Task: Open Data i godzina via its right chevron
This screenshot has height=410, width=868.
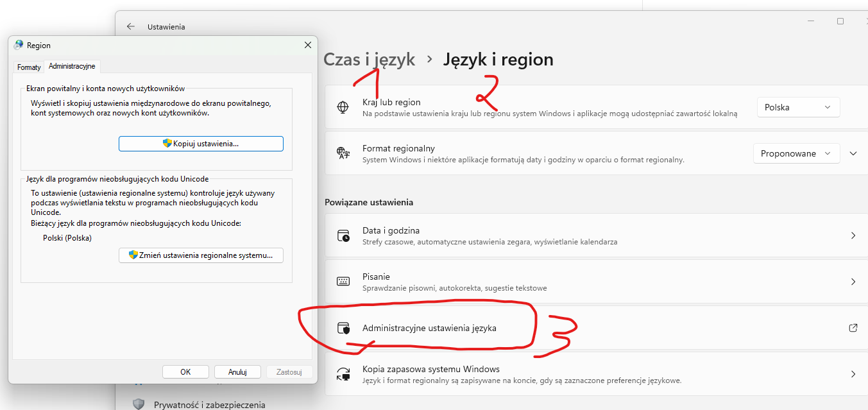Action: click(853, 235)
